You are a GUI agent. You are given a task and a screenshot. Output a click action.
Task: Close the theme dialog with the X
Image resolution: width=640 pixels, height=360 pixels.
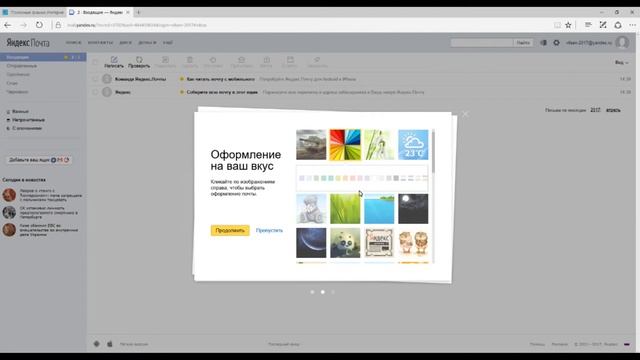465,114
